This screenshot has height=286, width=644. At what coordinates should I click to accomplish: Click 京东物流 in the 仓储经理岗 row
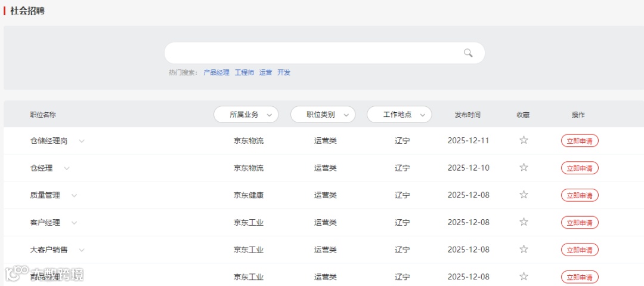pos(249,141)
